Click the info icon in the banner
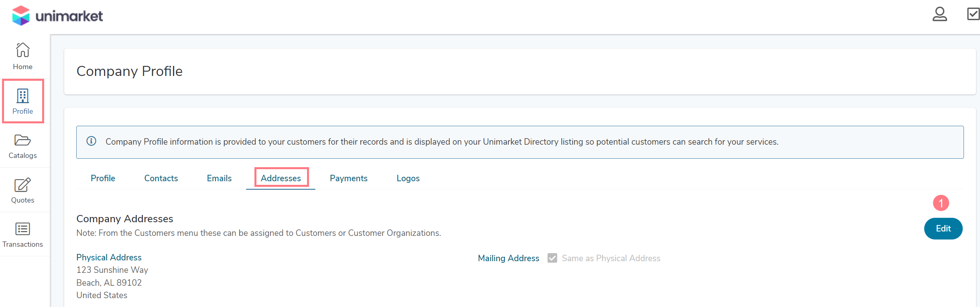The width and height of the screenshot is (980, 307). point(91,141)
